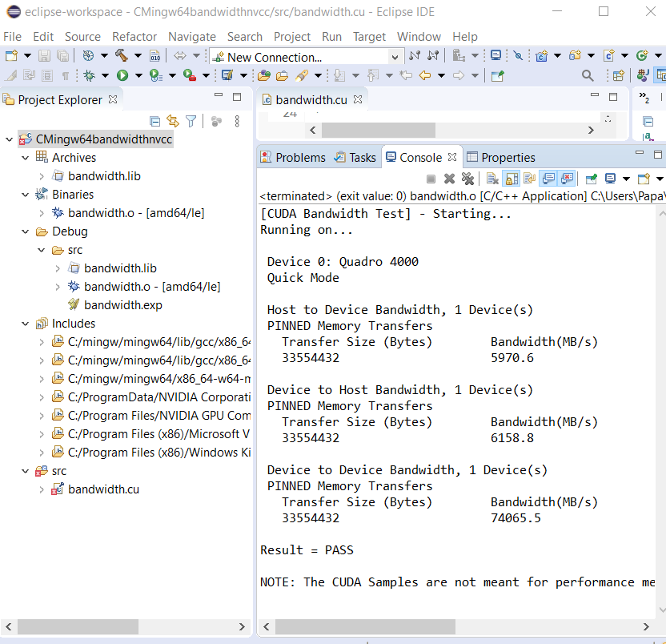The height and width of the screenshot is (644, 666).
Task: Click the filter funnel icon in Project Explorer
Action: (191, 121)
